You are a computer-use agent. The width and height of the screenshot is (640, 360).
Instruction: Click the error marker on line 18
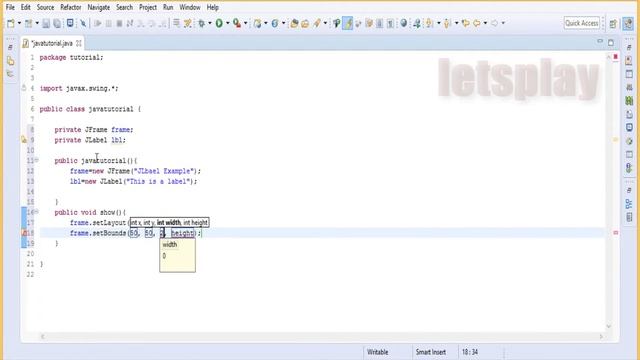point(24,233)
